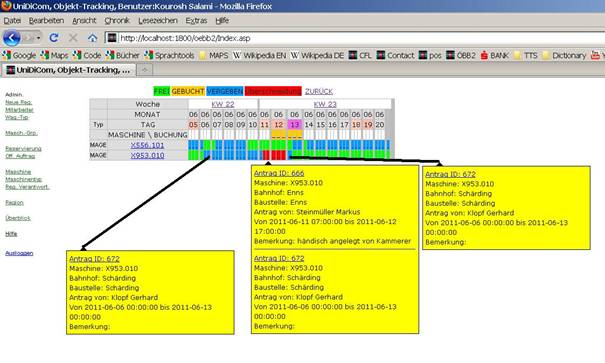The image size is (605, 363).
Task: Click the Firefox back arrow button
Action: click(x=12, y=38)
